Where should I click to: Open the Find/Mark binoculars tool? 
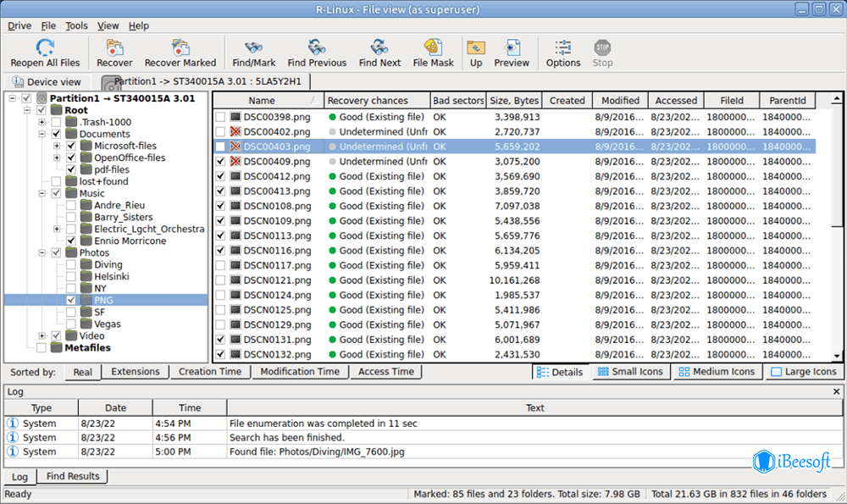coord(253,47)
